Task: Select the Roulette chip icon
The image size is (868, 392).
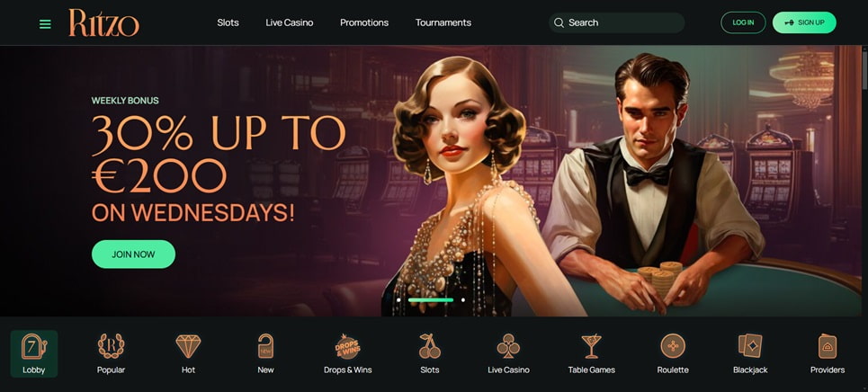Action: [673, 347]
